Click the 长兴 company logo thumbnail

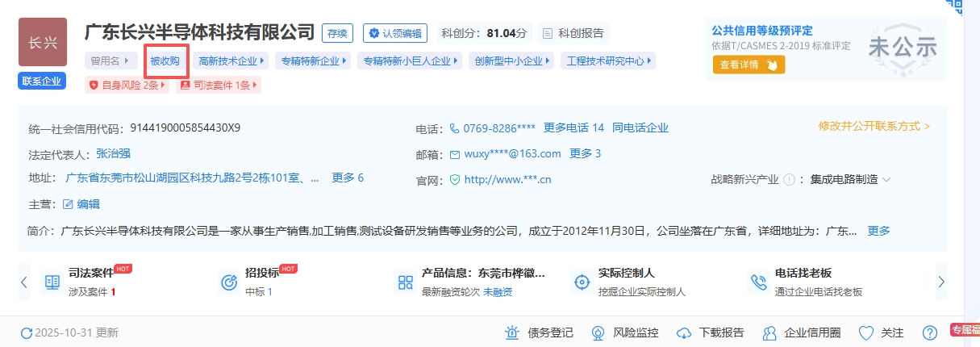pyautogui.click(x=43, y=42)
